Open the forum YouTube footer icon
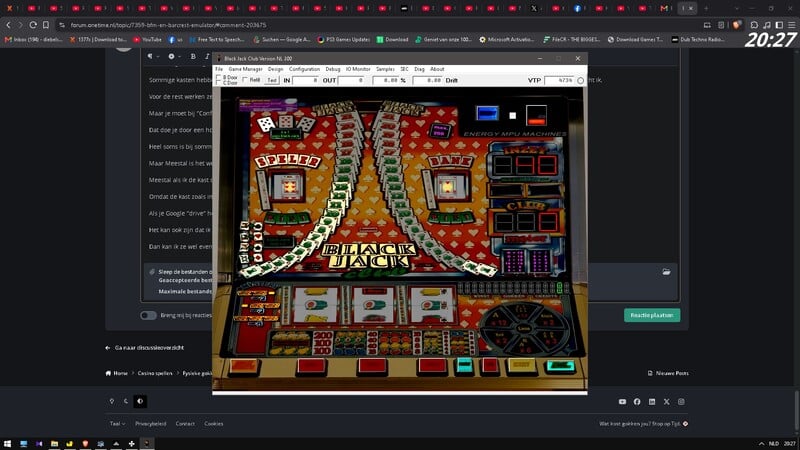Screen dimensions: 800x450 pos(622,402)
